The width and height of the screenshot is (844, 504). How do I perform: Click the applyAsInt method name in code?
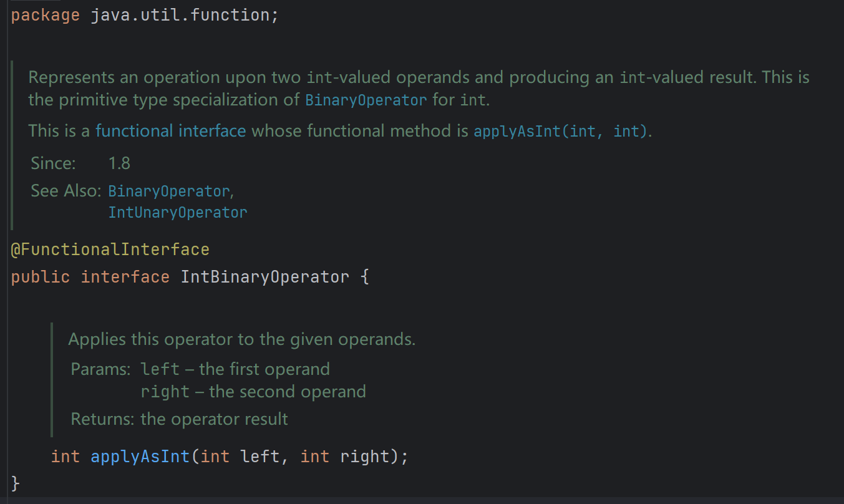140,457
